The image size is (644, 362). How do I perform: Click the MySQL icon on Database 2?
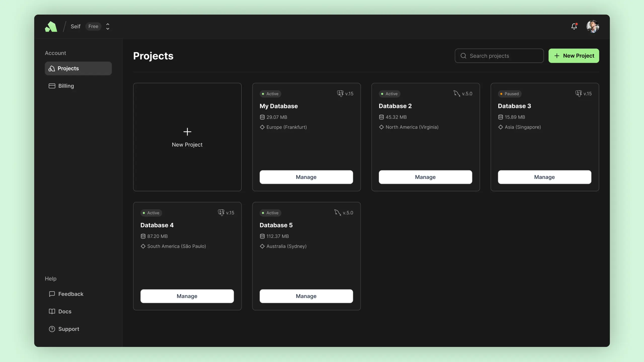coord(457,94)
